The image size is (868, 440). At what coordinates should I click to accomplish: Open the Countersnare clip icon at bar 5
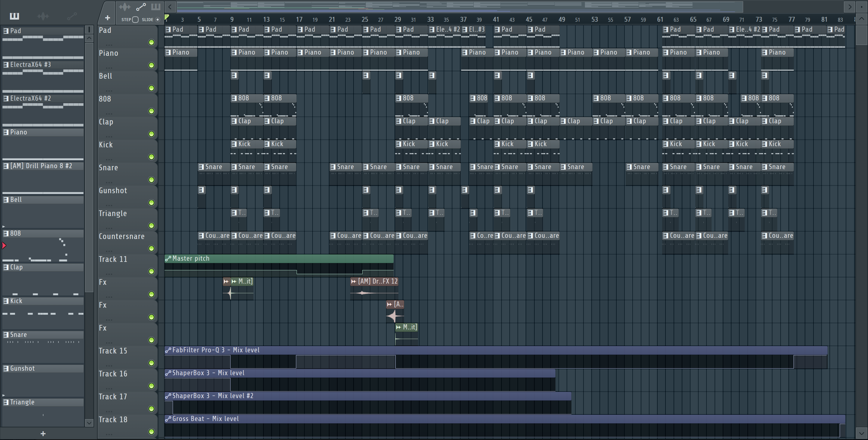(x=201, y=236)
